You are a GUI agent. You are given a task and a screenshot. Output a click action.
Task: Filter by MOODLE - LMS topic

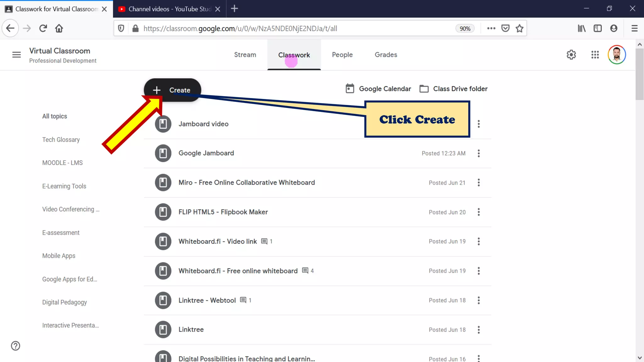coord(63,163)
